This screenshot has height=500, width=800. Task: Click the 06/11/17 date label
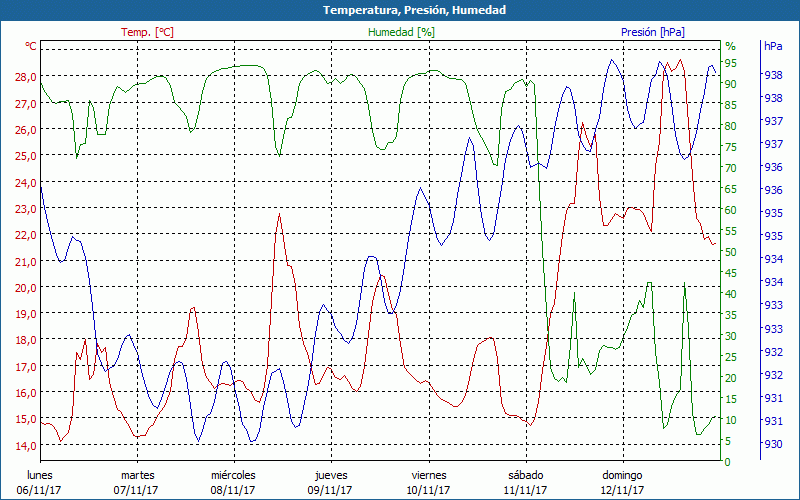(x=41, y=490)
